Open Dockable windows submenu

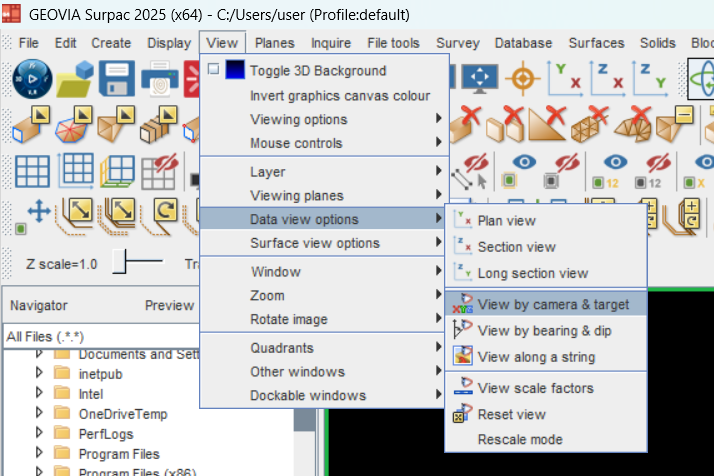pos(324,395)
